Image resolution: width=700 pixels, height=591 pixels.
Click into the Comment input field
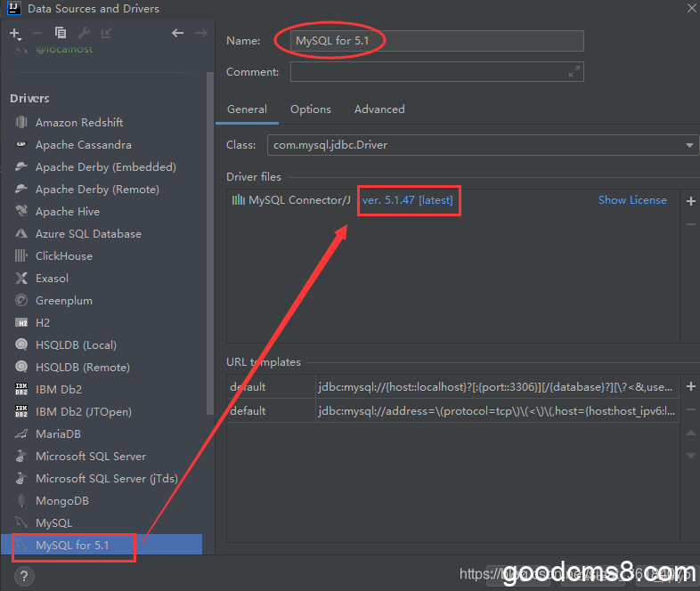pos(436,71)
